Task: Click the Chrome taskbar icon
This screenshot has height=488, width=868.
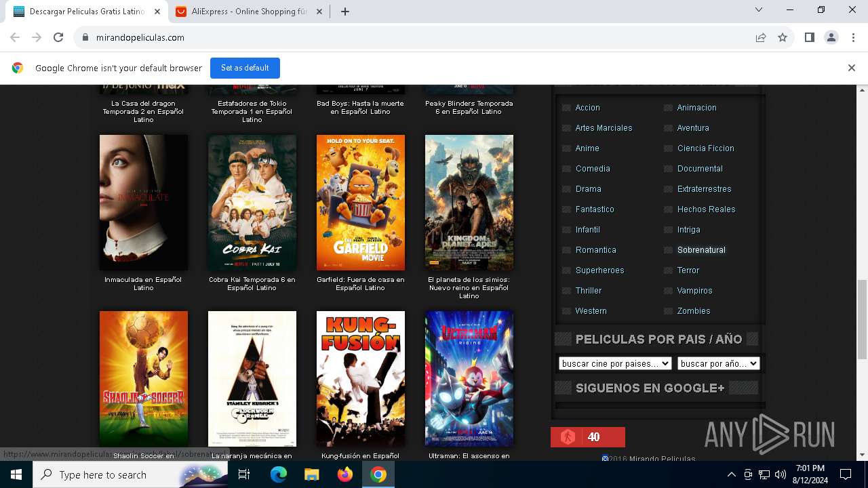Action: (378, 474)
